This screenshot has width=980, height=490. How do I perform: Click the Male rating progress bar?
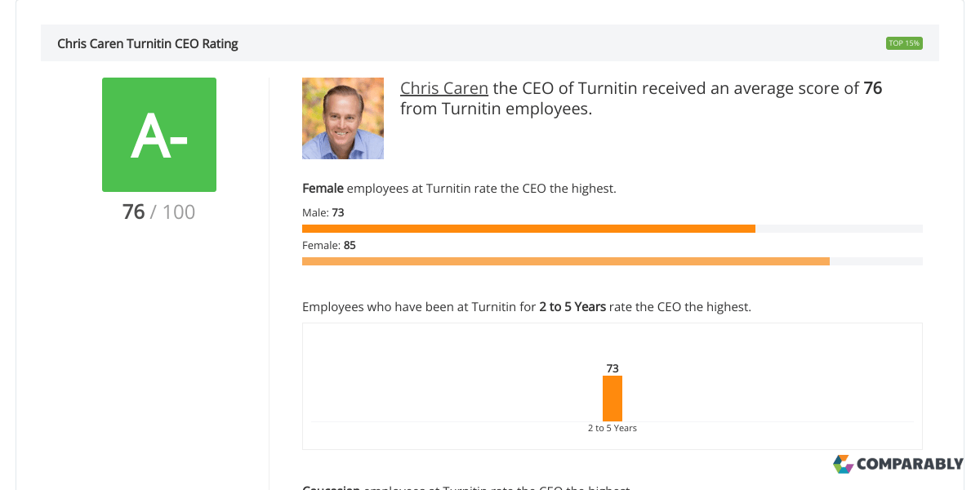click(x=529, y=228)
